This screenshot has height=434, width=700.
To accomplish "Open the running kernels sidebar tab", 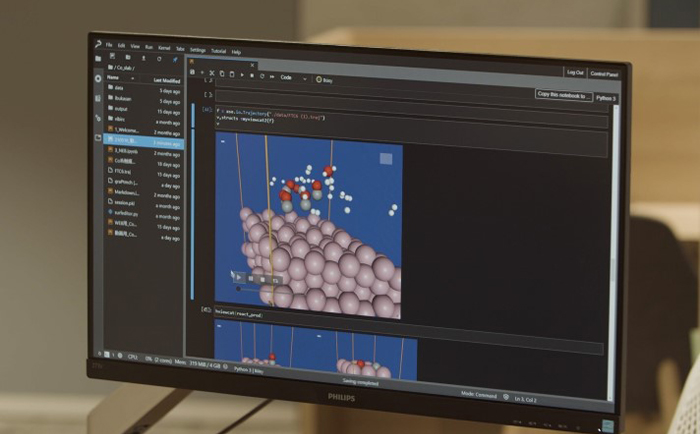I will click(x=98, y=79).
